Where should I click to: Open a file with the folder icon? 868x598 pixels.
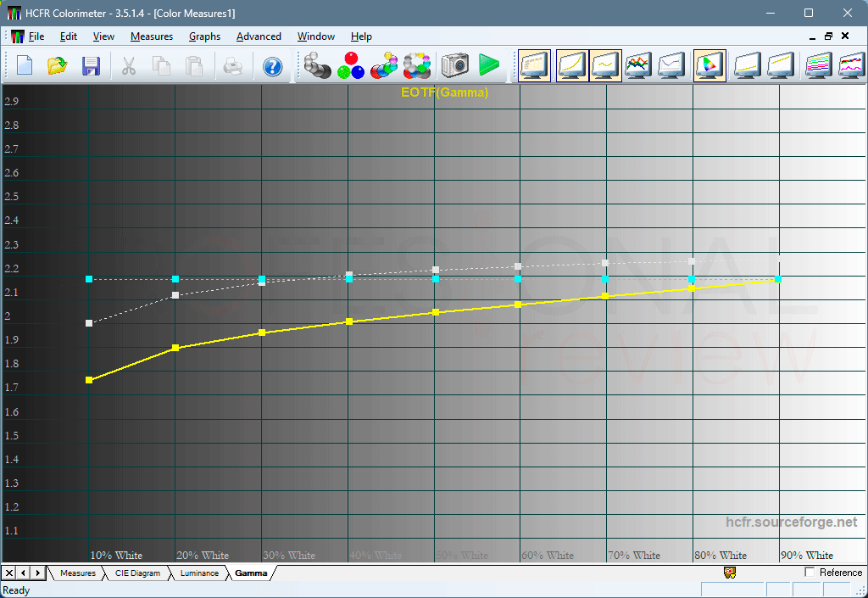58,66
